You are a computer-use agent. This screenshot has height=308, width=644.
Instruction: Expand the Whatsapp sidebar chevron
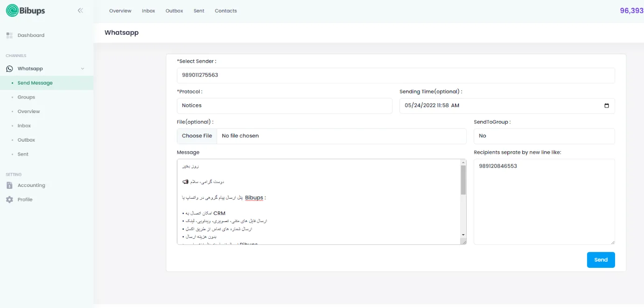pyautogui.click(x=83, y=69)
